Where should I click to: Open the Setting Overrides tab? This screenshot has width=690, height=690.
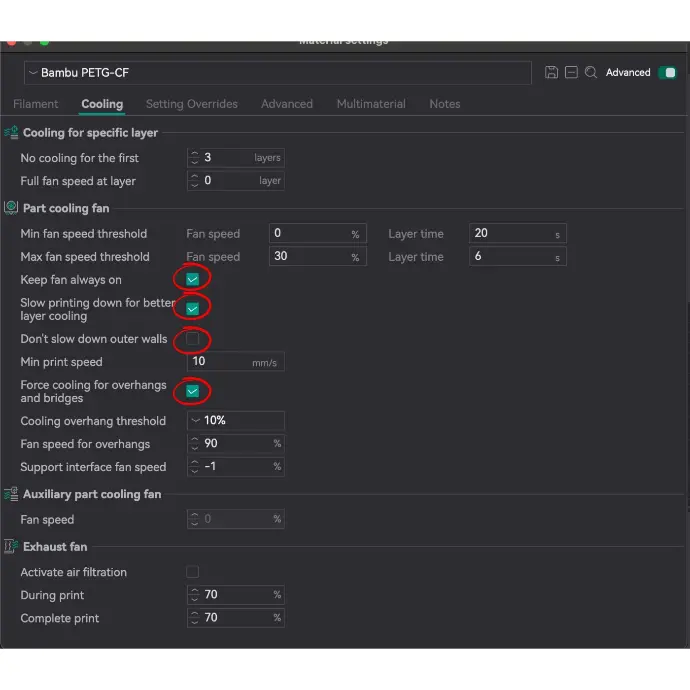click(192, 104)
